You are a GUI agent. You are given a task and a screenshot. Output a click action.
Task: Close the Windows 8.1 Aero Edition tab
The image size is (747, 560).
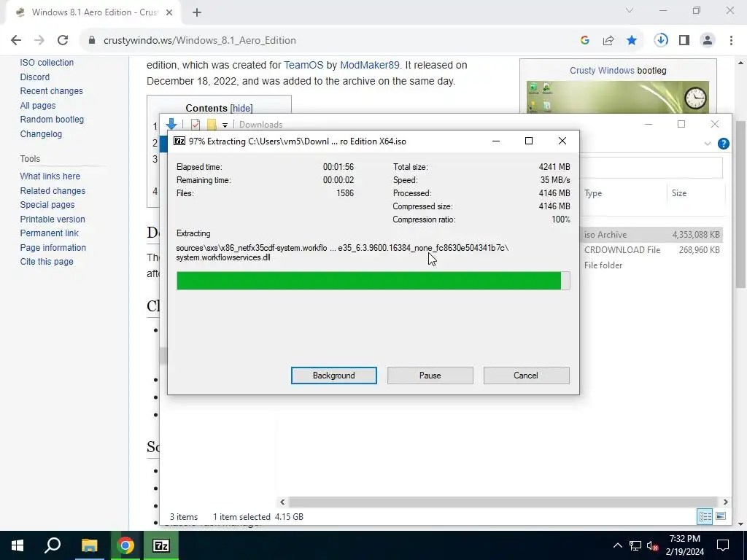click(x=169, y=13)
